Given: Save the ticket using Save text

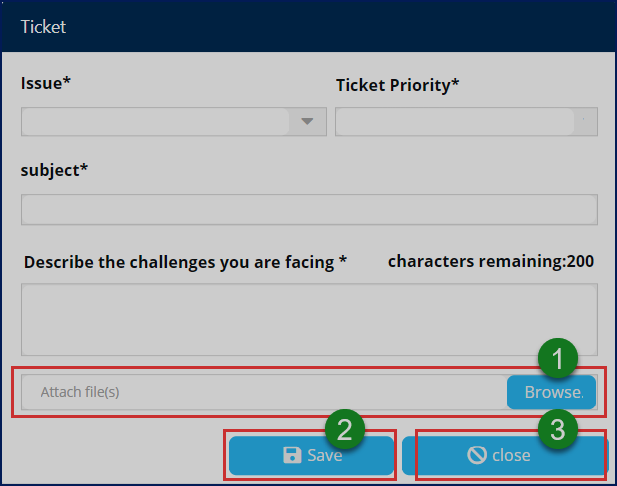Looking at the screenshot, I should [x=324, y=456].
